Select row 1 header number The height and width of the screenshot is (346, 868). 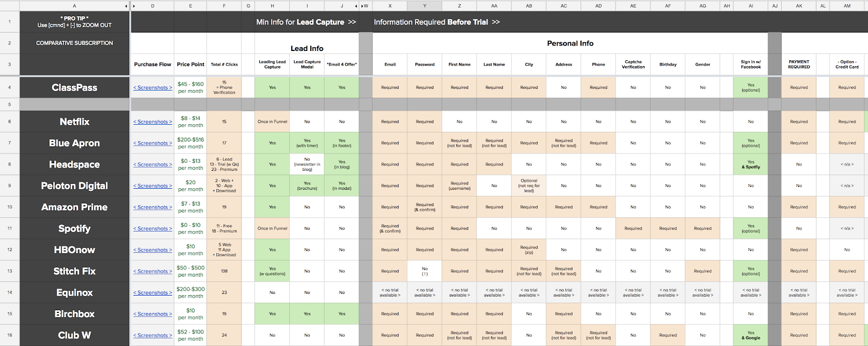tap(10, 22)
